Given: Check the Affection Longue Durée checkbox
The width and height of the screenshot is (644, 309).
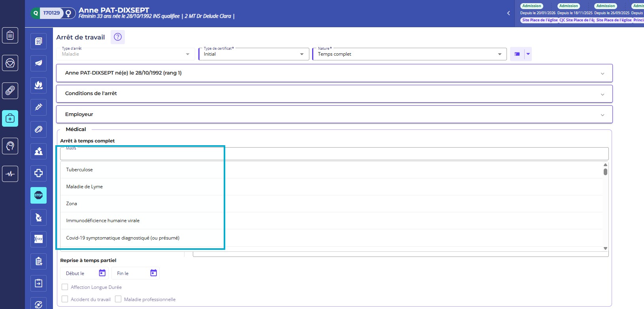Looking at the screenshot, I should 65,287.
